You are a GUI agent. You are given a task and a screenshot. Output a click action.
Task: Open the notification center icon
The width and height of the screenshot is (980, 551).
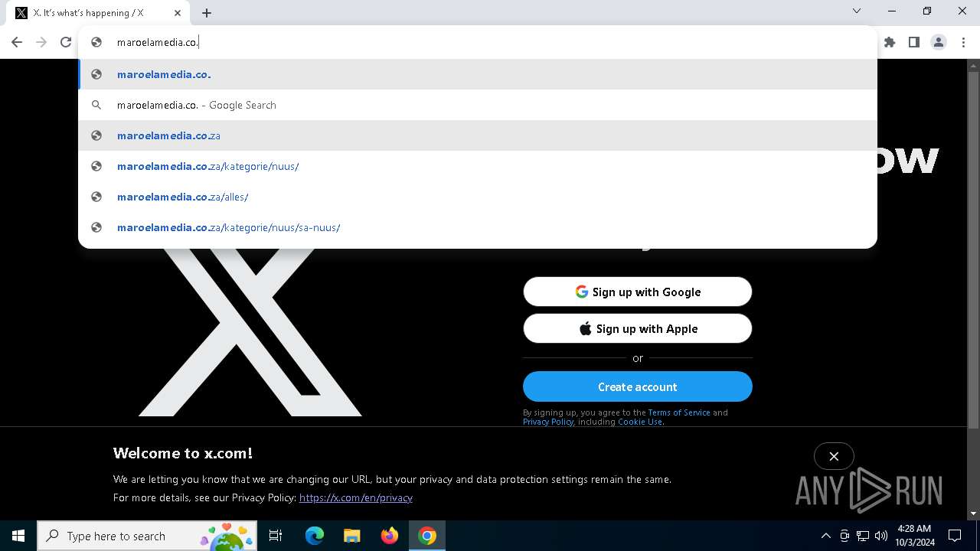point(955,536)
